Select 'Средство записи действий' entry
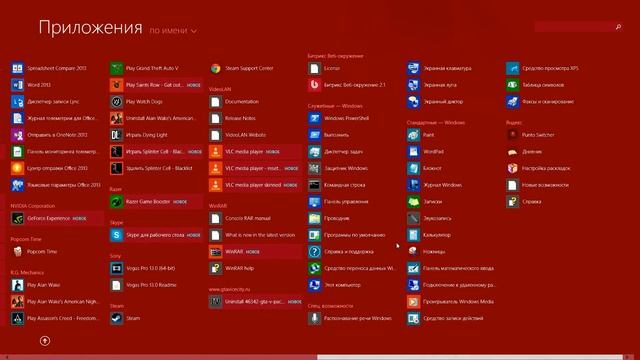This screenshot has width=640, height=360. pos(445,318)
